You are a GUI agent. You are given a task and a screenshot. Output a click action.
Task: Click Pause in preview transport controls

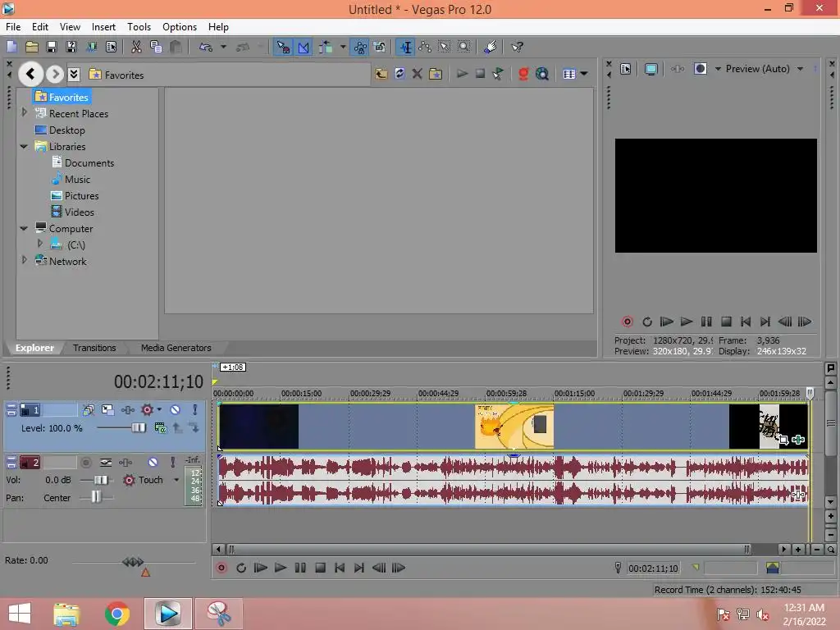tap(706, 322)
